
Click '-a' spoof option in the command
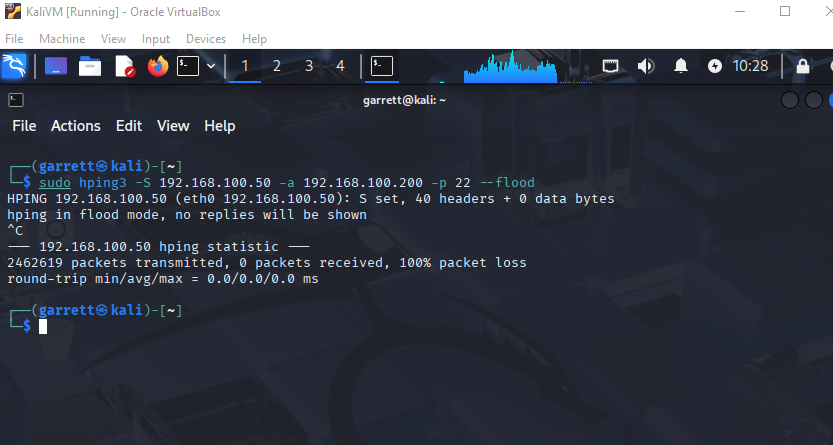tap(287, 183)
